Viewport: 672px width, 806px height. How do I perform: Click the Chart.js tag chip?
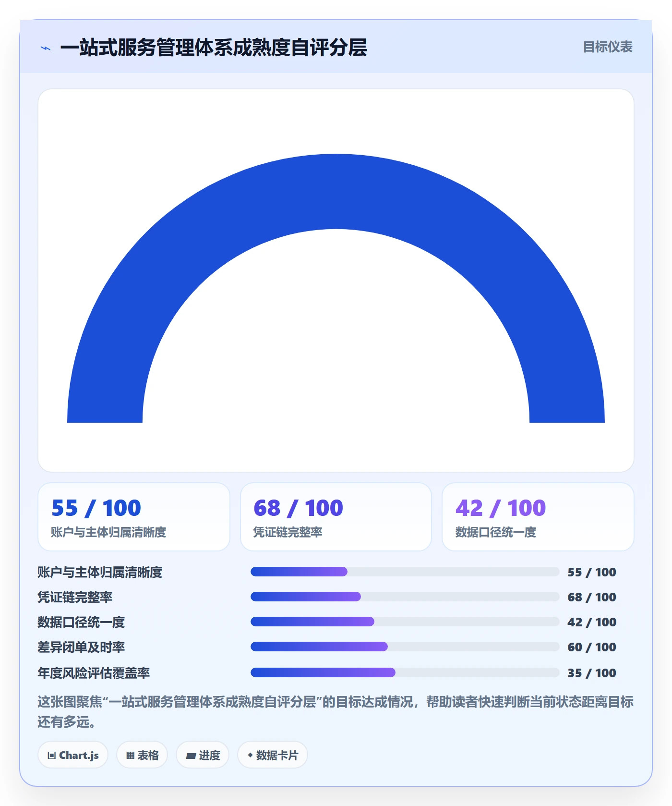73,755
